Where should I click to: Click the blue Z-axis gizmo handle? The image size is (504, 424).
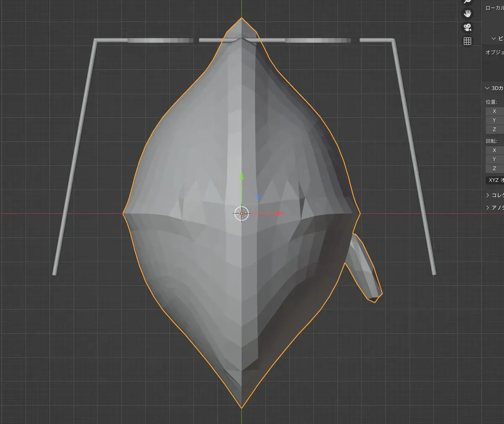click(x=259, y=196)
